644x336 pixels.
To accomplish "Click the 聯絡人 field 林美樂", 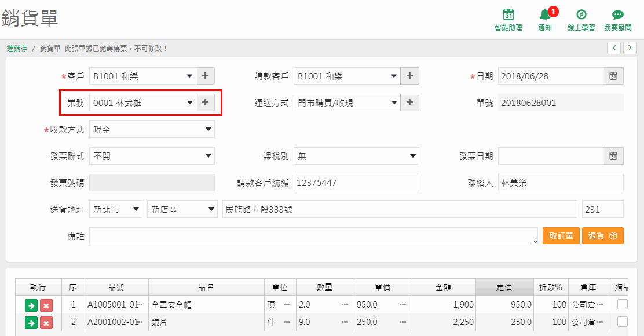I will tap(561, 183).
